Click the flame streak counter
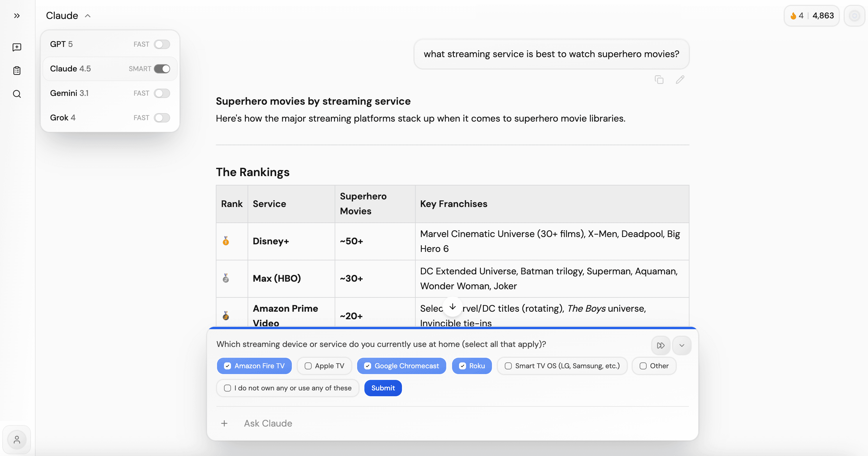Image resolution: width=868 pixels, height=456 pixels. [797, 15]
